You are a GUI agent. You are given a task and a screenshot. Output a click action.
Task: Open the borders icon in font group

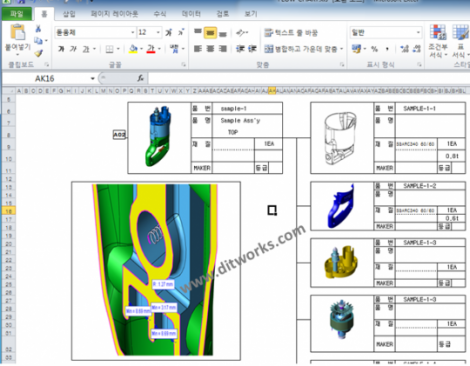point(109,49)
